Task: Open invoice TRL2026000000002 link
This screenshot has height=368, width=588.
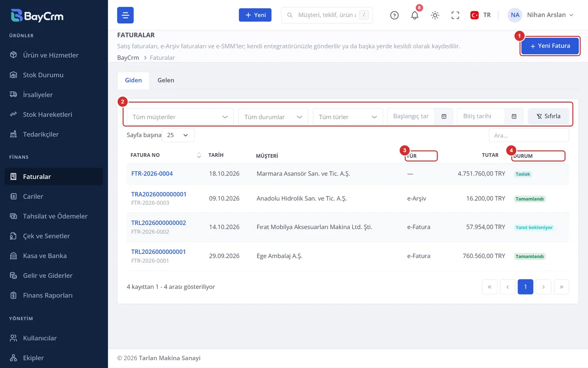Action: click(x=158, y=223)
